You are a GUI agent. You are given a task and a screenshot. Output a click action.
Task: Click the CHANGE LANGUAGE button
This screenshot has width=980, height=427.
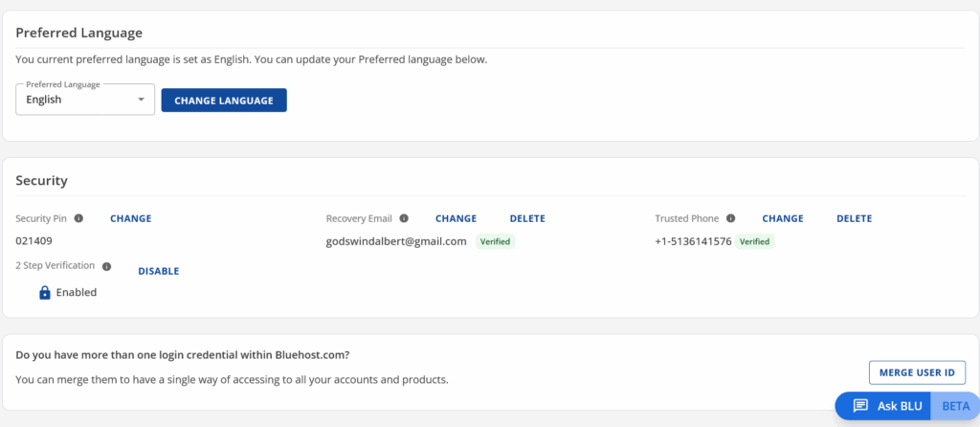point(224,100)
